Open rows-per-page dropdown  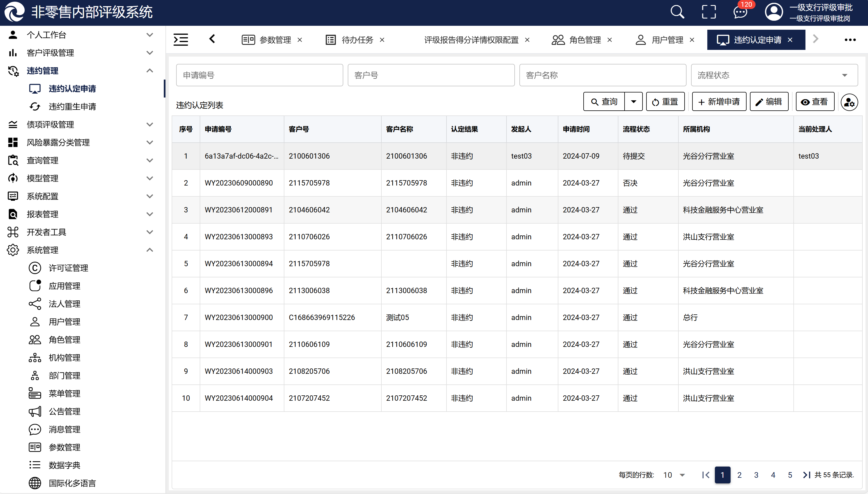[x=674, y=475]
